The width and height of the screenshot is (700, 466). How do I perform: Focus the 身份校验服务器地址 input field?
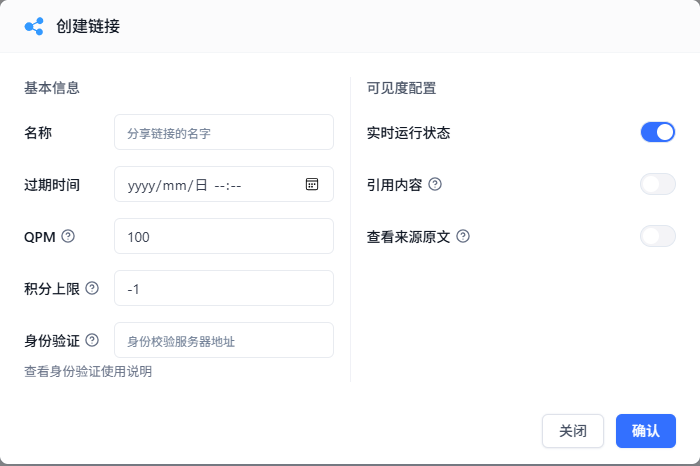click(224, 340)
